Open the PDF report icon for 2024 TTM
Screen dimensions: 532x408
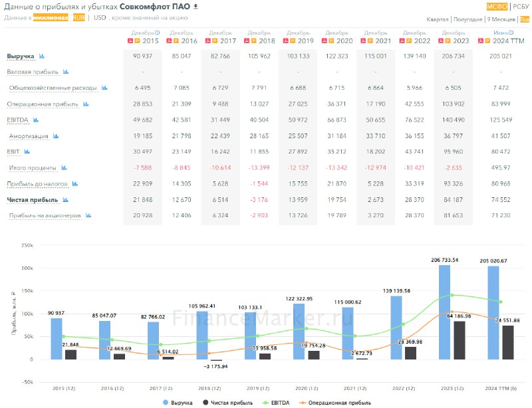pos(480,41)
